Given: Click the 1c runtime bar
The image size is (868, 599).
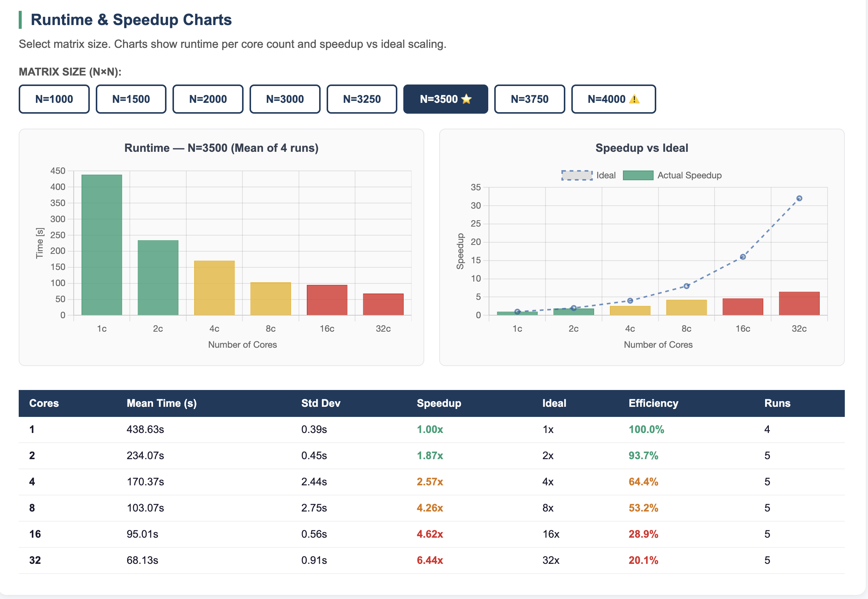Looking at the screenshot, I should pyautogui.click(x=102, y=245).
